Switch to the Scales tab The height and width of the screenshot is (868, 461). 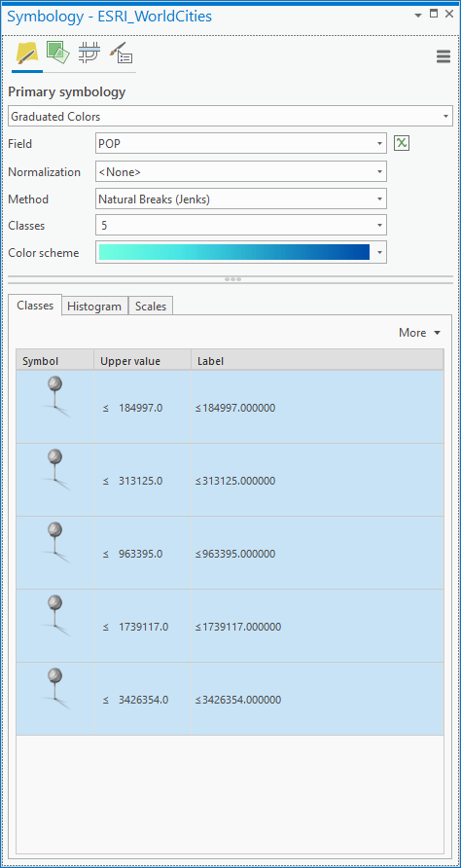coord(151,307)
